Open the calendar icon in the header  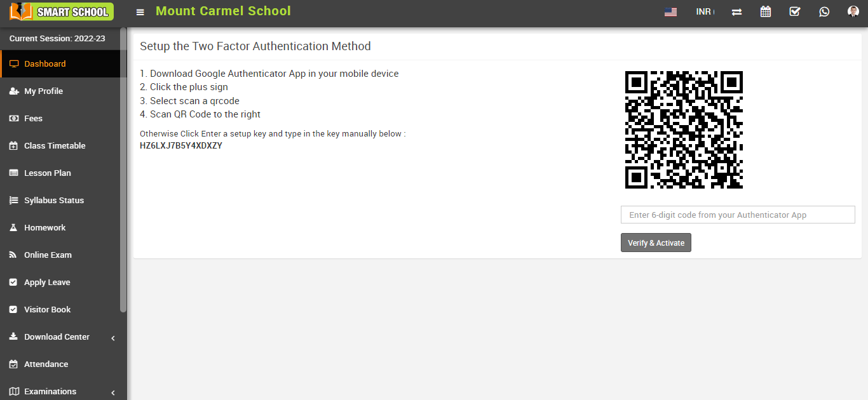(x=766, y=11)
